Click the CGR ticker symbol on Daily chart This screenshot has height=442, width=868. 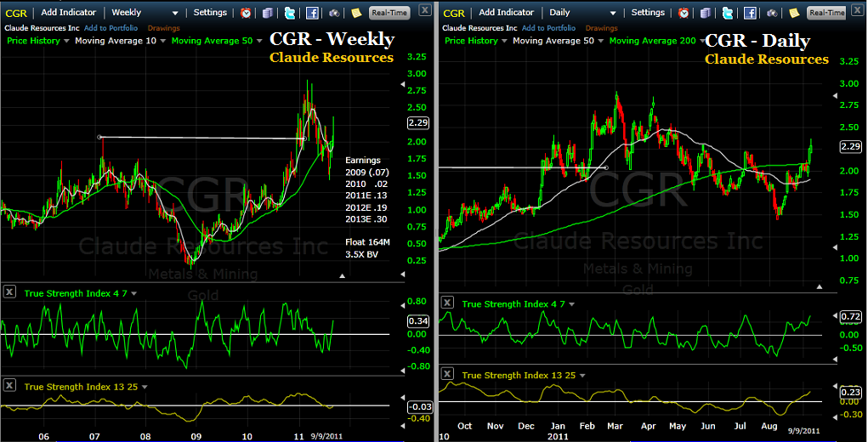point(454,13)
